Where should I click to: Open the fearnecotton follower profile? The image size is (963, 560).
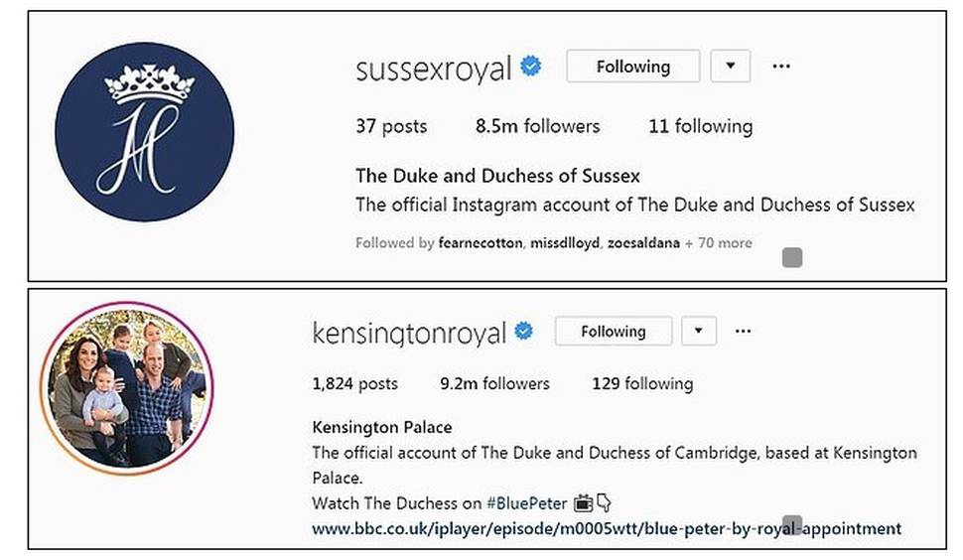pos(481,243)
